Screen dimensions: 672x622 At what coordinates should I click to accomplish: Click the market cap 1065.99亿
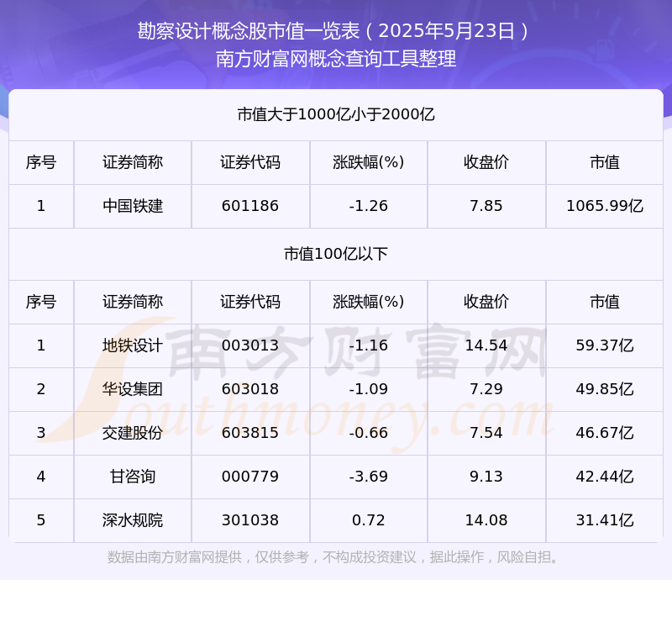[x=605, y=206]
